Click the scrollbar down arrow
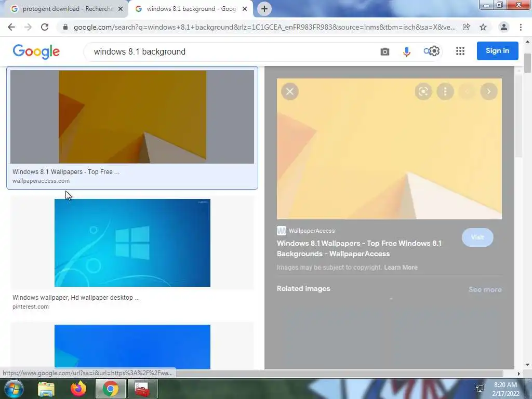Viewport: 532px width, 399px height. pos(527,365)
